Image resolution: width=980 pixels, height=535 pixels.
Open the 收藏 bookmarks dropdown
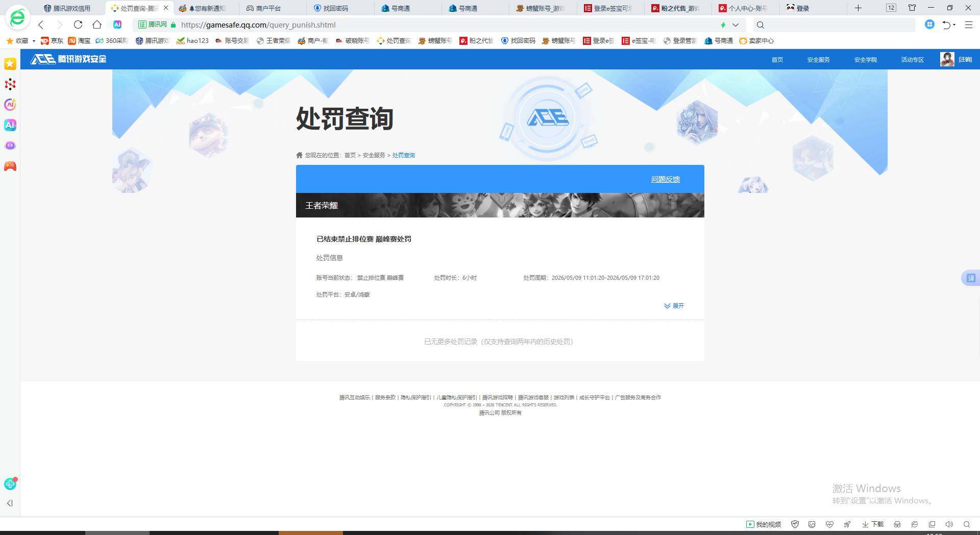coord(20,41)
